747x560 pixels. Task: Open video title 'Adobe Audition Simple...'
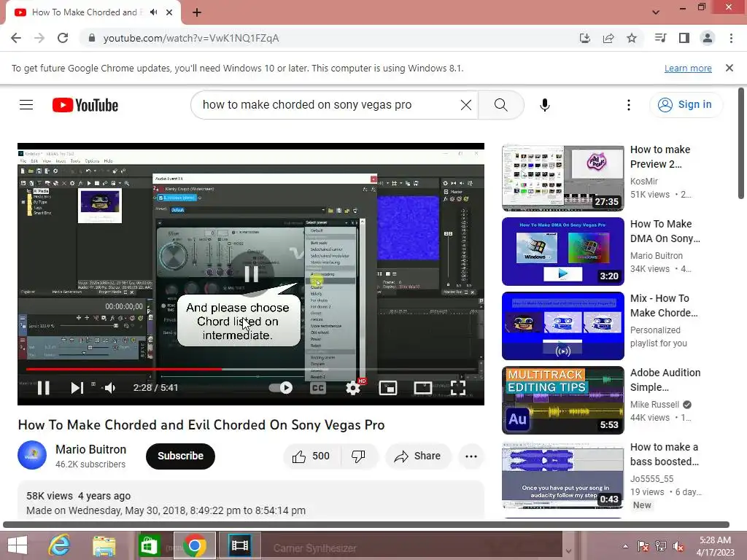point(665,380)
